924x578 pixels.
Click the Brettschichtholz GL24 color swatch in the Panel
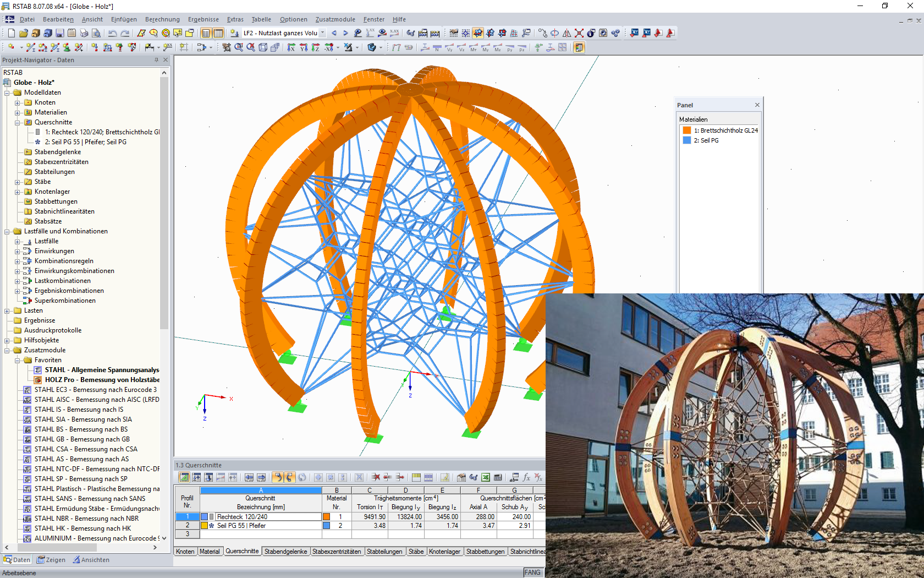click(686, 130)
